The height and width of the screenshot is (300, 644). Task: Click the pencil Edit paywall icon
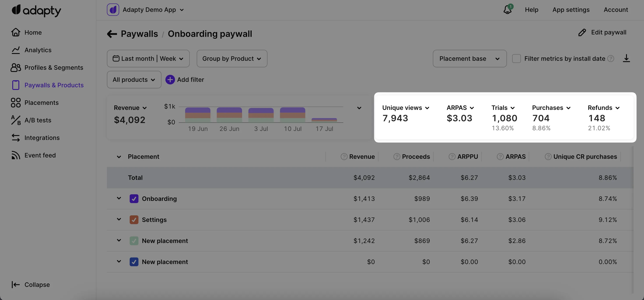tap(582, 32)
